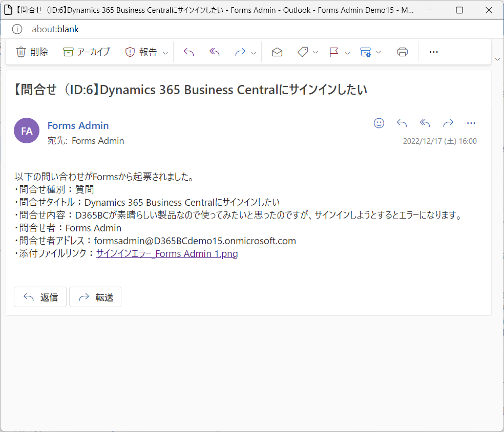
Task: Click the 返信 reply button
Action: [40, 297]
